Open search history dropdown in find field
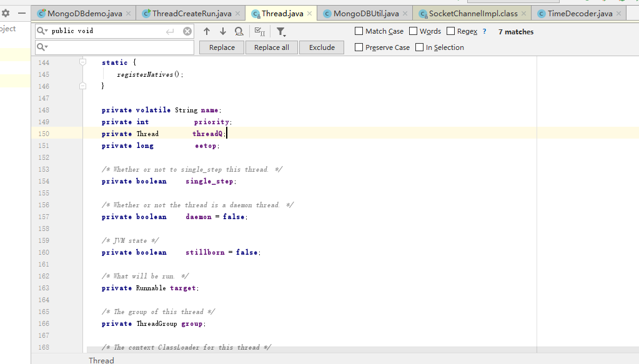639x364 pixels. click(42, 31)
